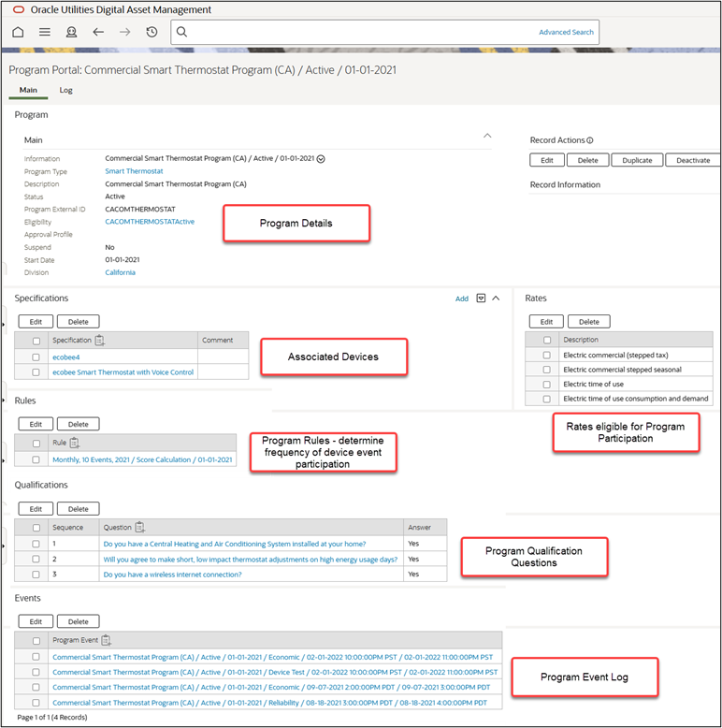Click clipboard icon beside Program Event header
This screenshot has height=728, width=722.
(107, 640)
